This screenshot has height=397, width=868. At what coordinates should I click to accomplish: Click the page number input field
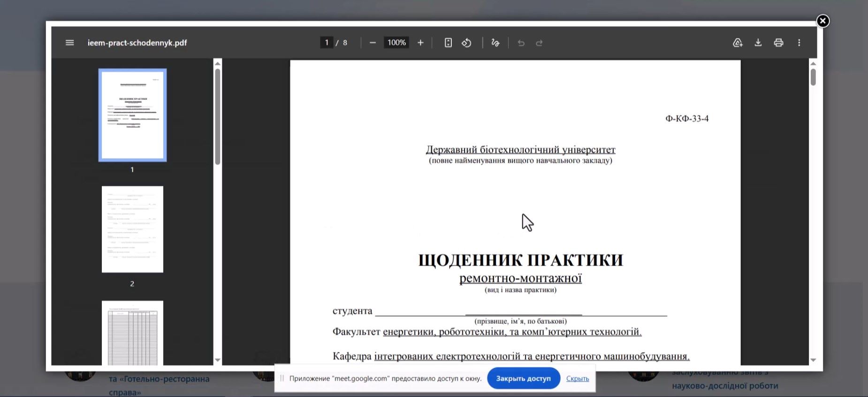click(x=327, y=43)
